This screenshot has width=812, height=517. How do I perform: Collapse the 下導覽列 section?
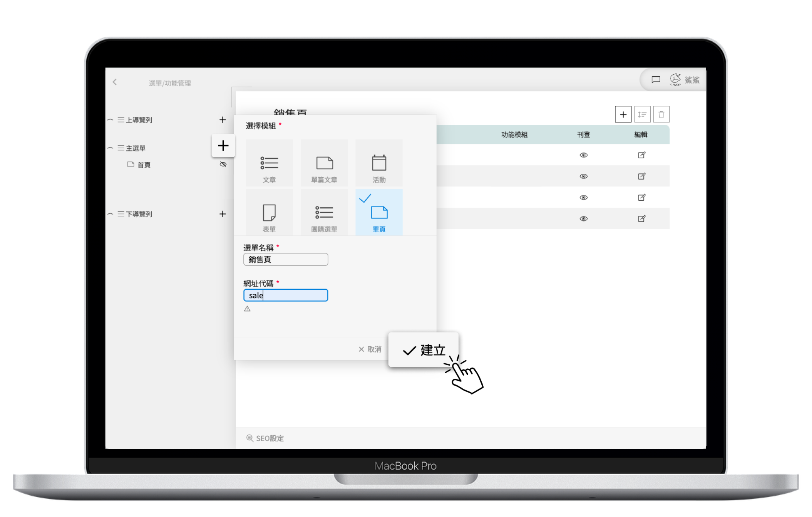point(110,214)
